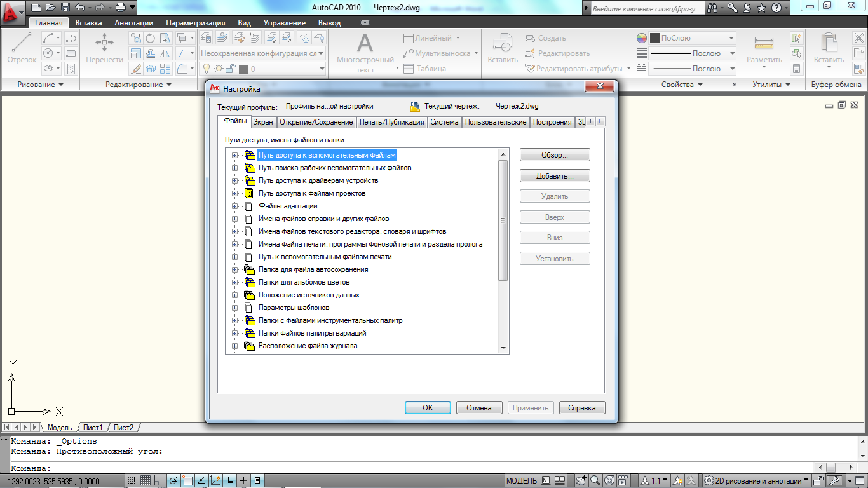This screenshot has width=868, height=488.
Task: Select the Erase tool in Редактирование panel
Action: [136, 69]
